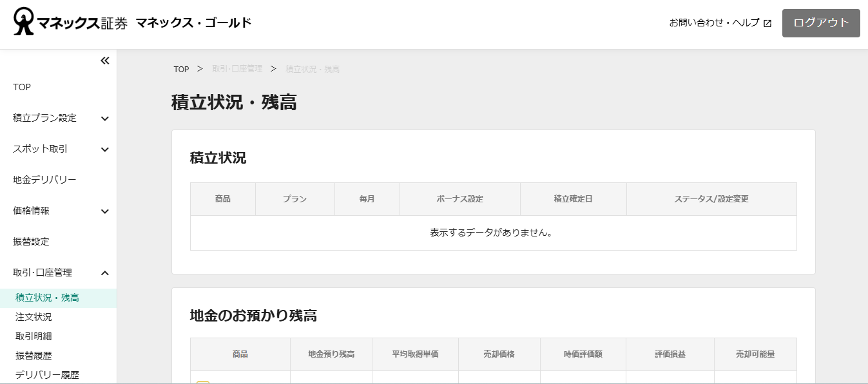Click the TOP breadcrumb link
Screen dimensions: 868x384
coord(181,70)
